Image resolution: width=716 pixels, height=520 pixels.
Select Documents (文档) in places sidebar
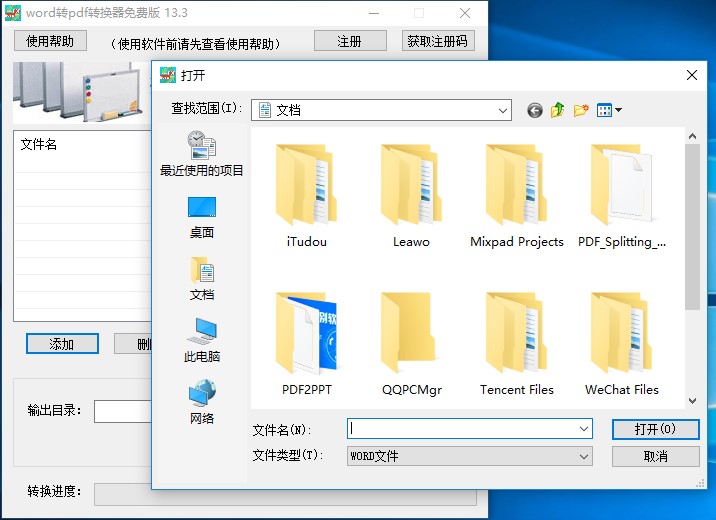(x=201, y=278)
